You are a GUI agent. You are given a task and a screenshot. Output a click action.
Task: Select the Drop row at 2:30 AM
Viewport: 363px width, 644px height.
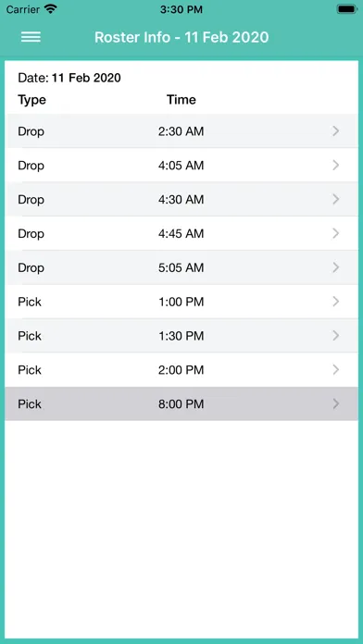click(x=182, y=131)
